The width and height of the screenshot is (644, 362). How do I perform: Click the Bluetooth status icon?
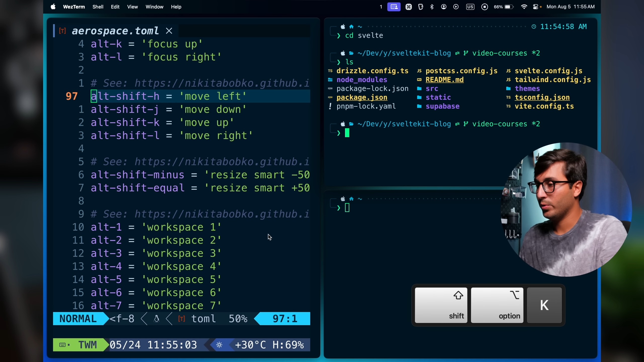432,7
